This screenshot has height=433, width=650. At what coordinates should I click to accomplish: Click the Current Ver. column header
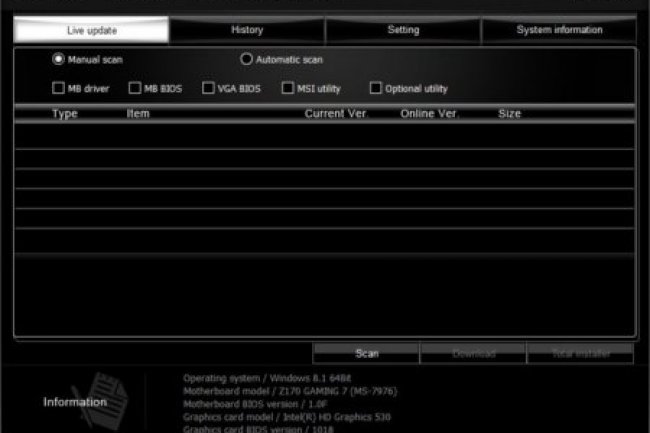pyautogui.click(x=336, y=114)
